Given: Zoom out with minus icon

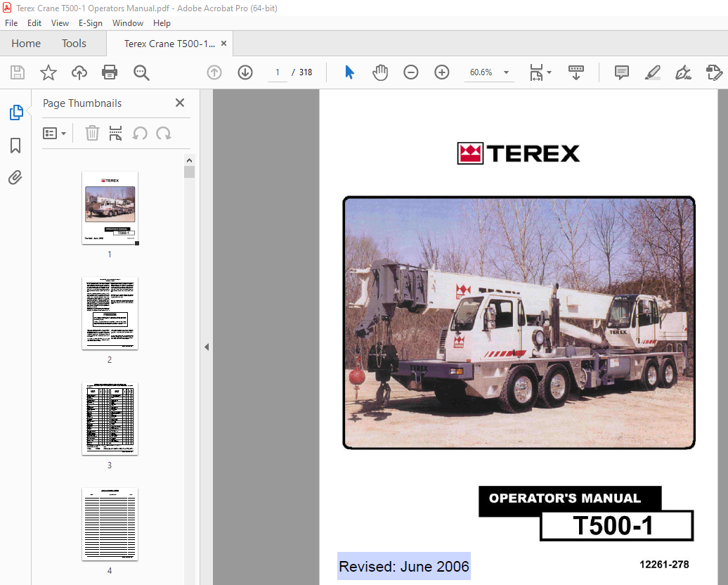Looking at the screenshot, I should coord(411,72).
